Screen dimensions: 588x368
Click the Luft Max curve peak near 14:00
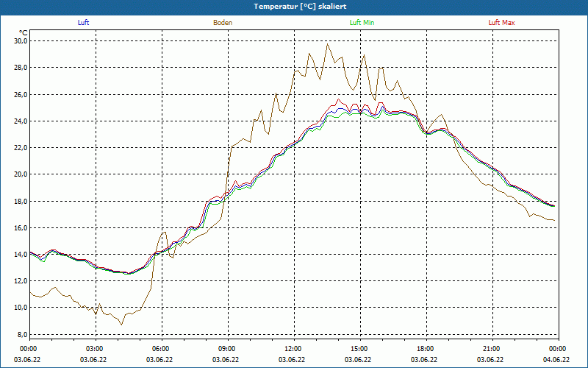click(339, 99)
